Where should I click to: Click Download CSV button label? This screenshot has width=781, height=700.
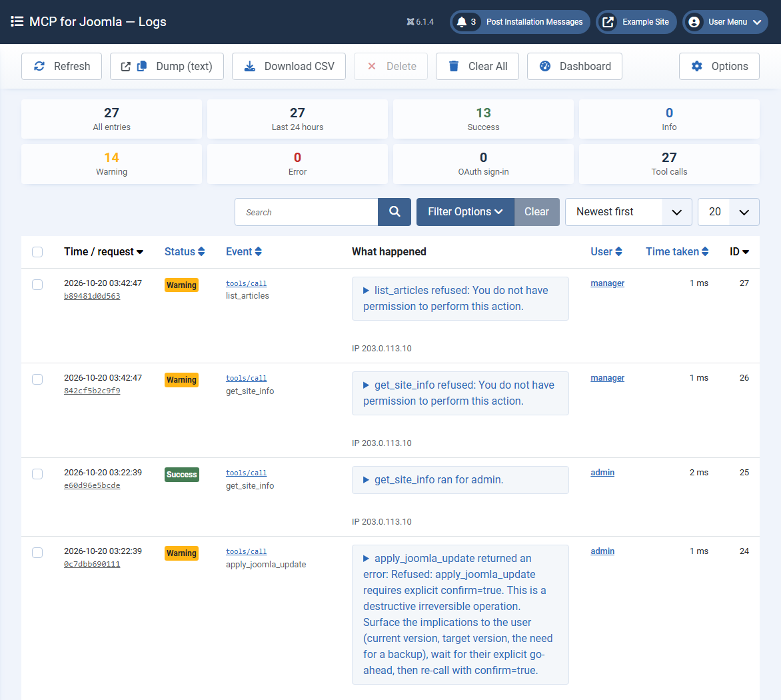tap(299, 66)
